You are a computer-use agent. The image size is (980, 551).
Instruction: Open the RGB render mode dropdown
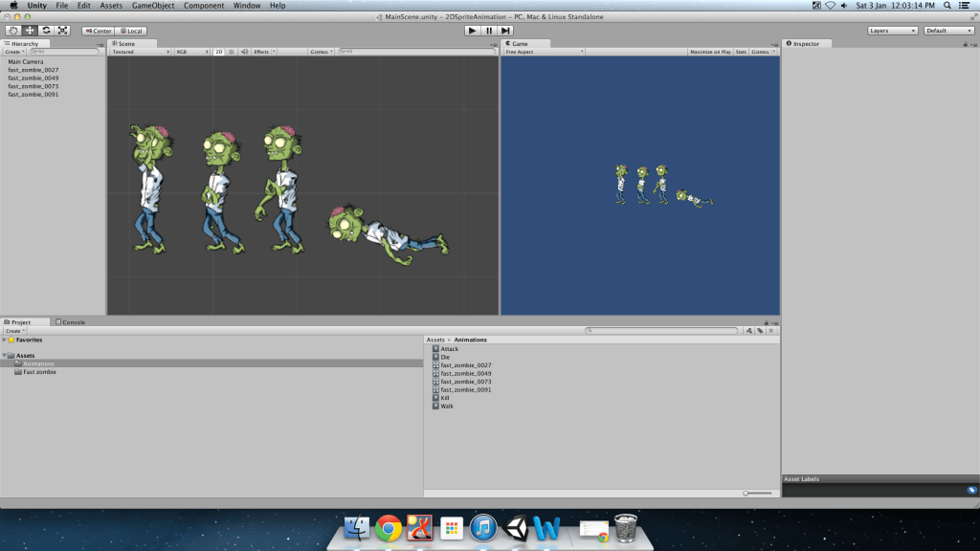[191, 52]
